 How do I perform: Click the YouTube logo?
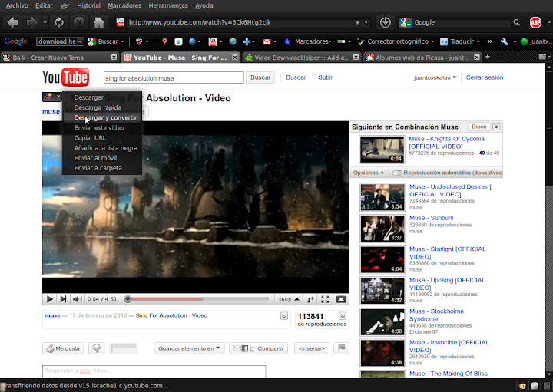click(65, 77)
